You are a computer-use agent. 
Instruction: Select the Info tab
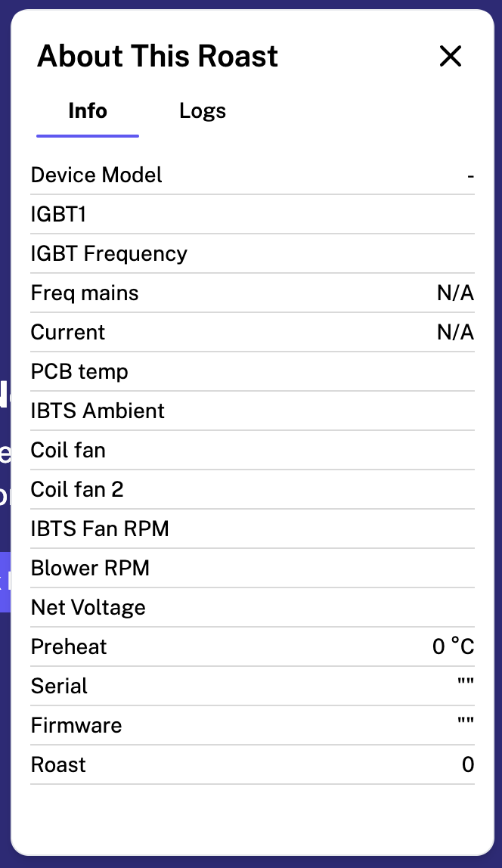(x=88, y=111)
